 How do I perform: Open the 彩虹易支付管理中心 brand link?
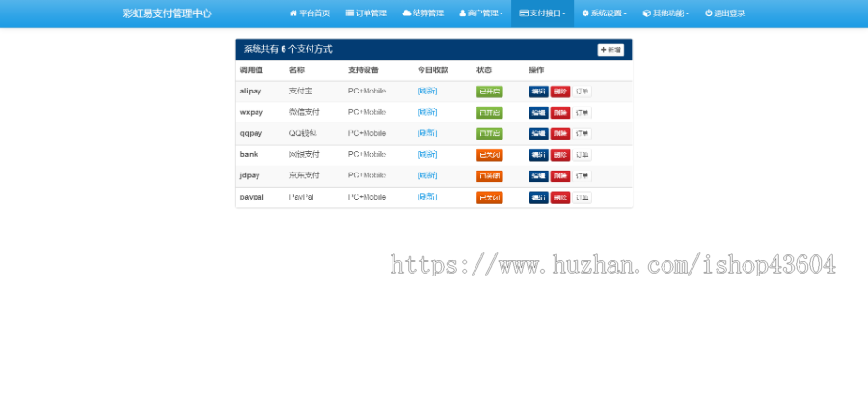point(167,13)
